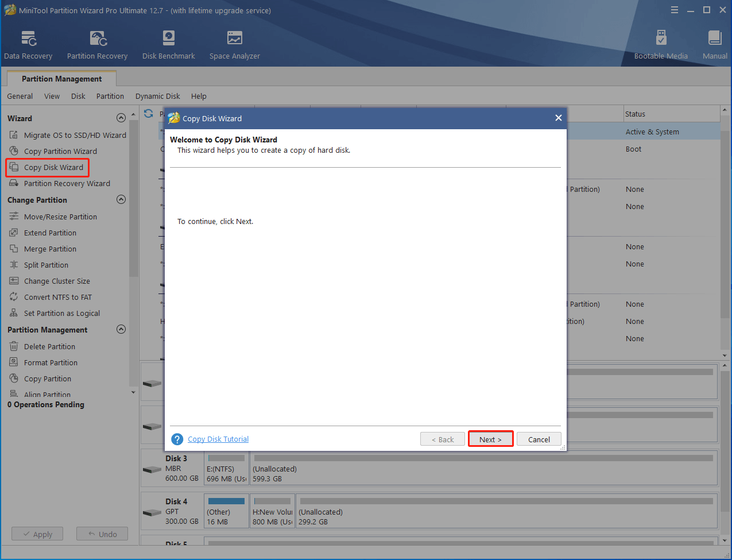Click the "Active & System" status cell

pyautogui.click(x=652, y=132)
